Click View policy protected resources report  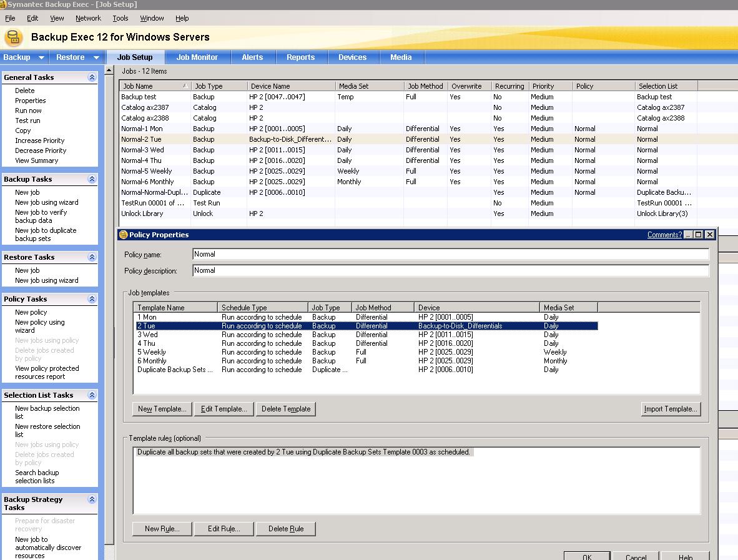tap(47, 373)
